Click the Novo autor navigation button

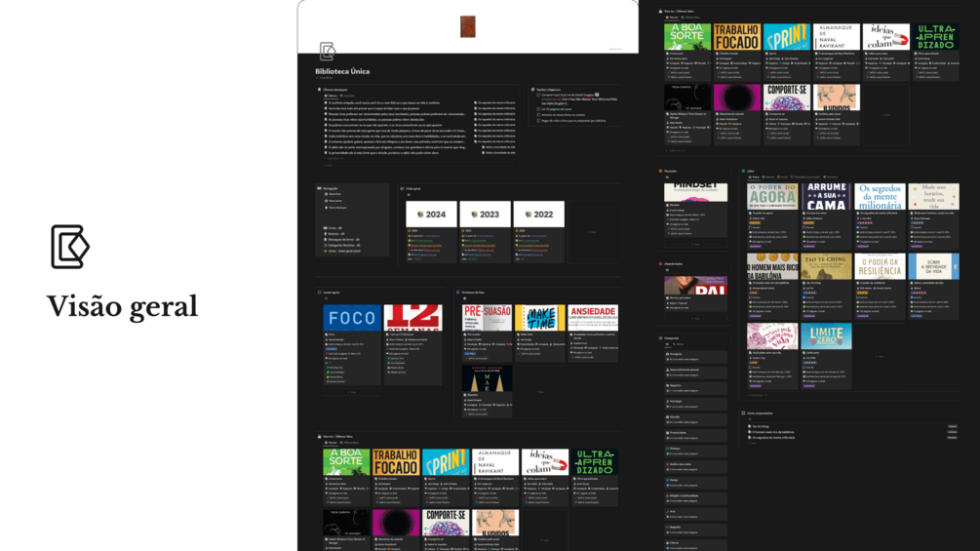click(333, 201)
